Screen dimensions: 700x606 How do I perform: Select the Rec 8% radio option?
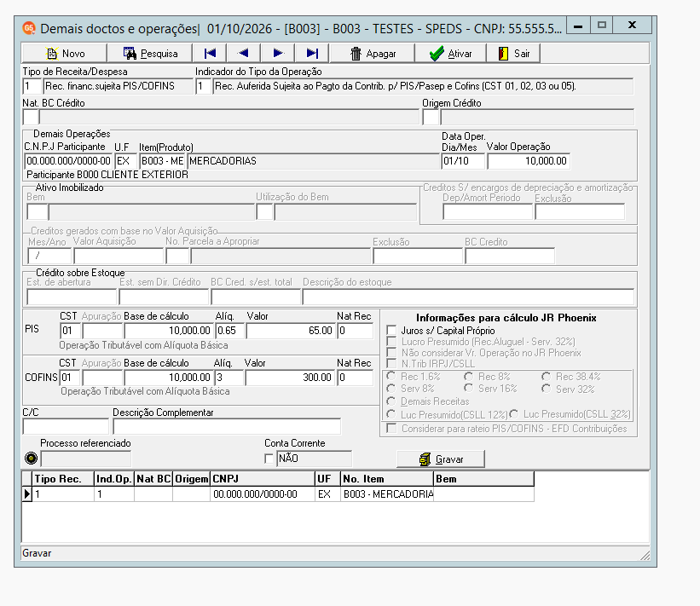(x=469, y=377)
